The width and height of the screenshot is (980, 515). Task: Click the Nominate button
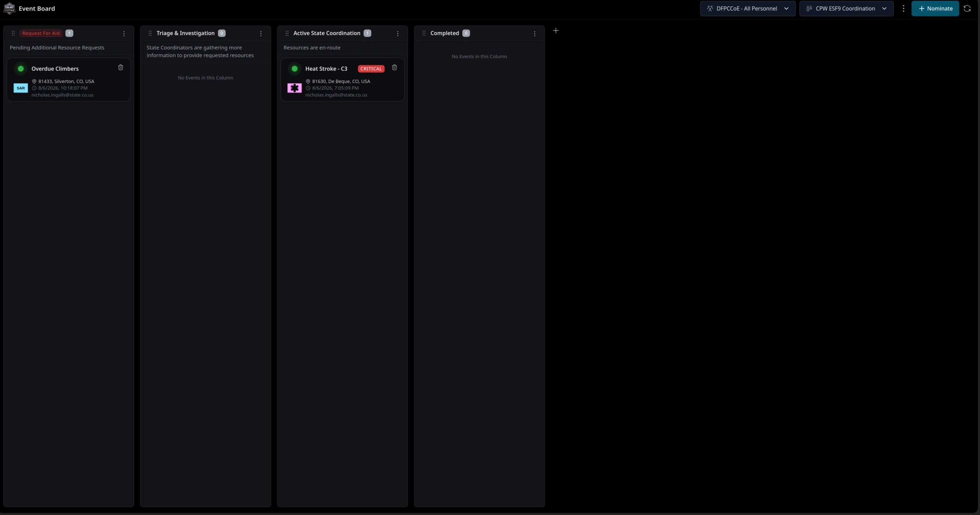(935, 8)
